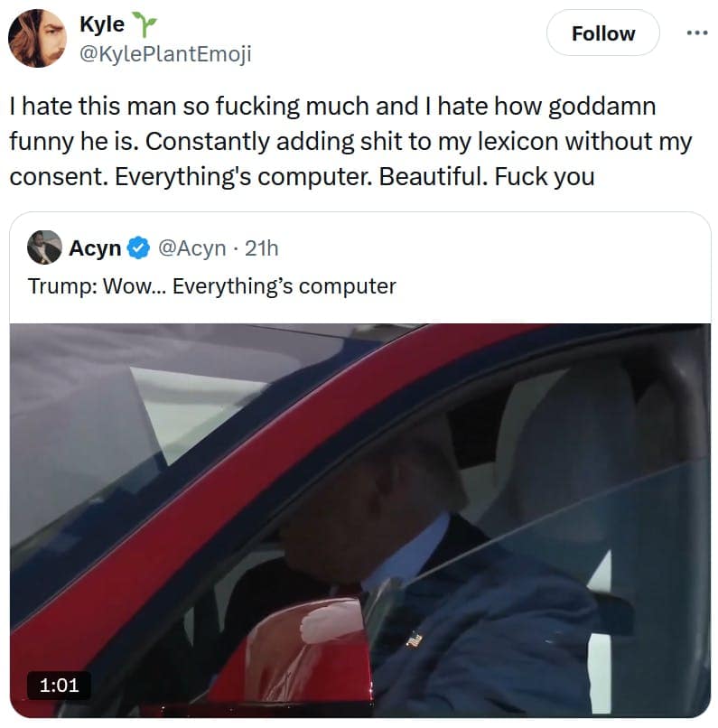Click Kyle's profile picture
718x728 pixels.
[x=38, y=36]
